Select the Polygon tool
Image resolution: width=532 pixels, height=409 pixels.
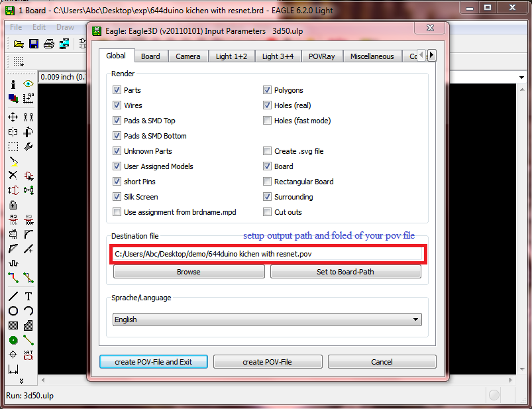click(28, 325)
